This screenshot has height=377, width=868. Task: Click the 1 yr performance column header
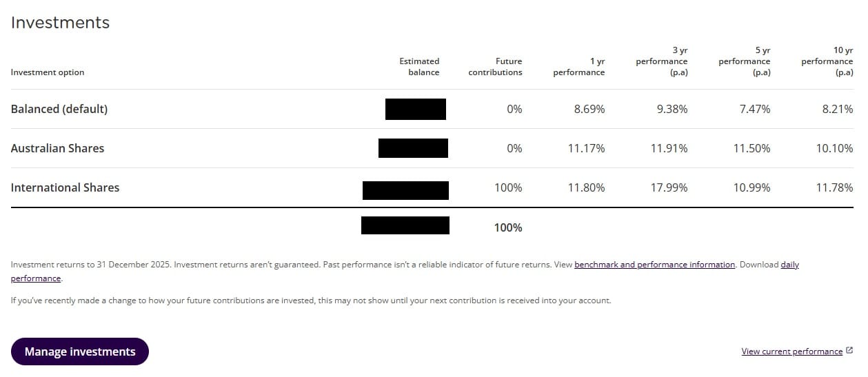578,67
